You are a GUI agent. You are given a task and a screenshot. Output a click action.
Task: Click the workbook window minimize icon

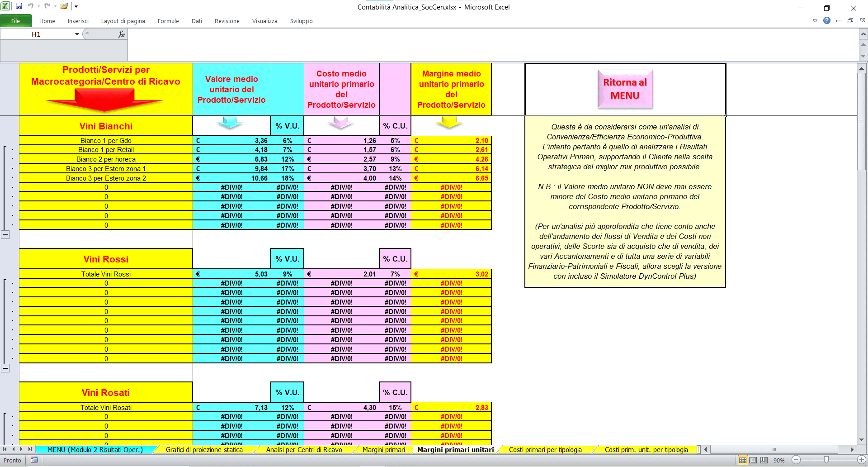pos(839,21)
